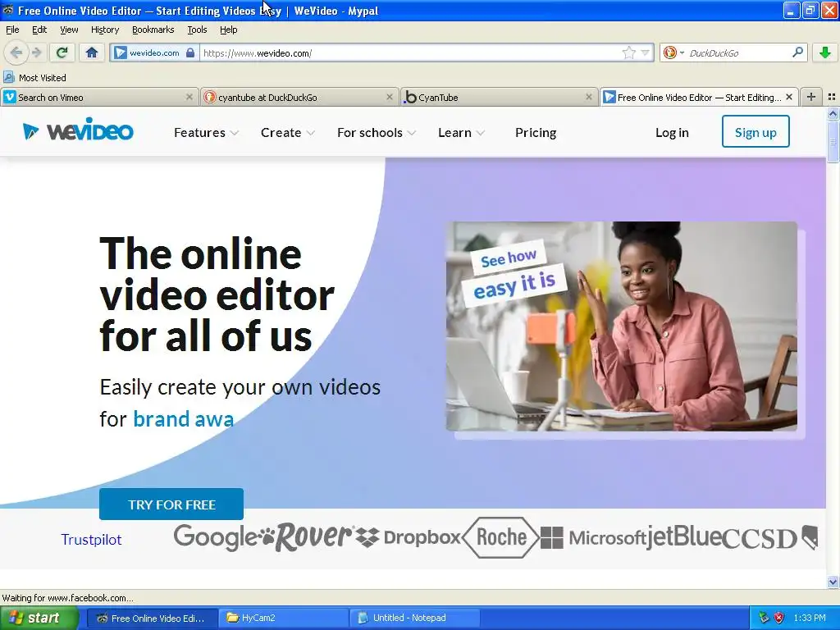Click the scrollbar down arrow
This screenshot has height=630, width=840.
833,582
